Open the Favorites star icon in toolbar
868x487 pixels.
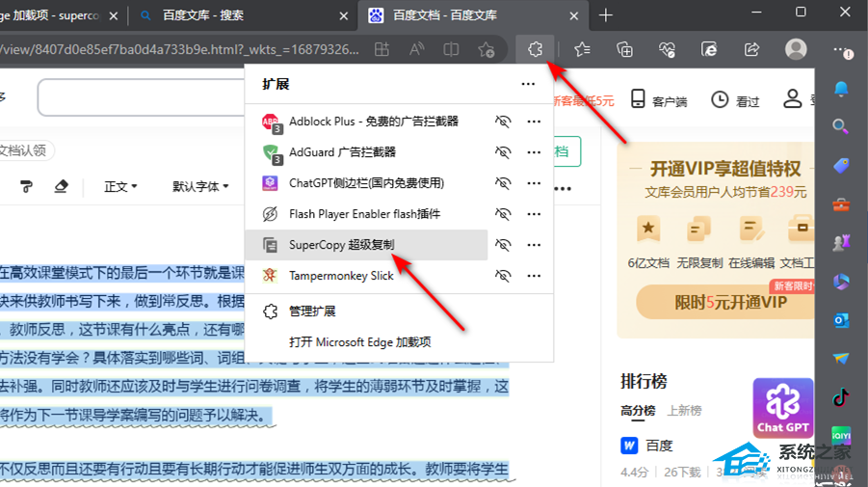[x=582, y=49]
